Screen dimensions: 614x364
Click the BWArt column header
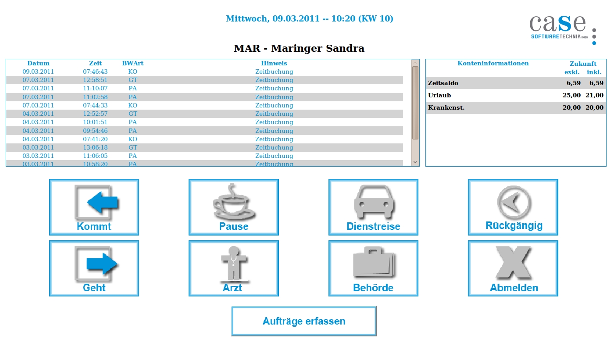point(133,64)
